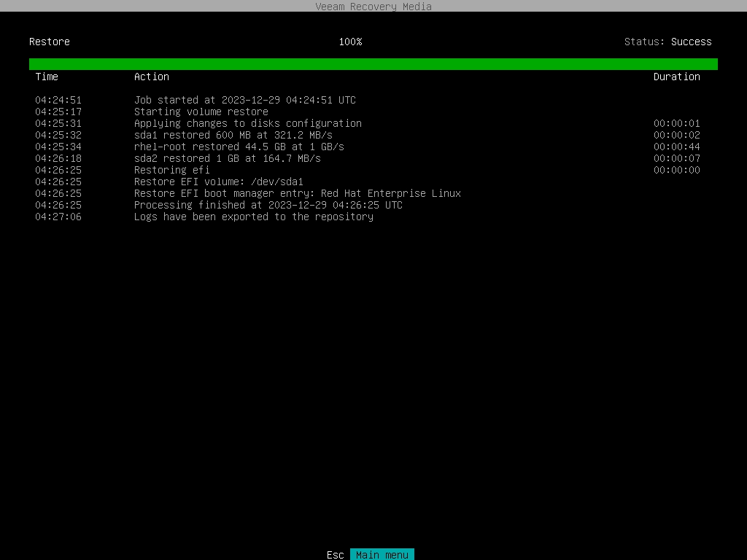
Task: Select the 'Restoring efi' log entry
Action: (x=171, y=170)
